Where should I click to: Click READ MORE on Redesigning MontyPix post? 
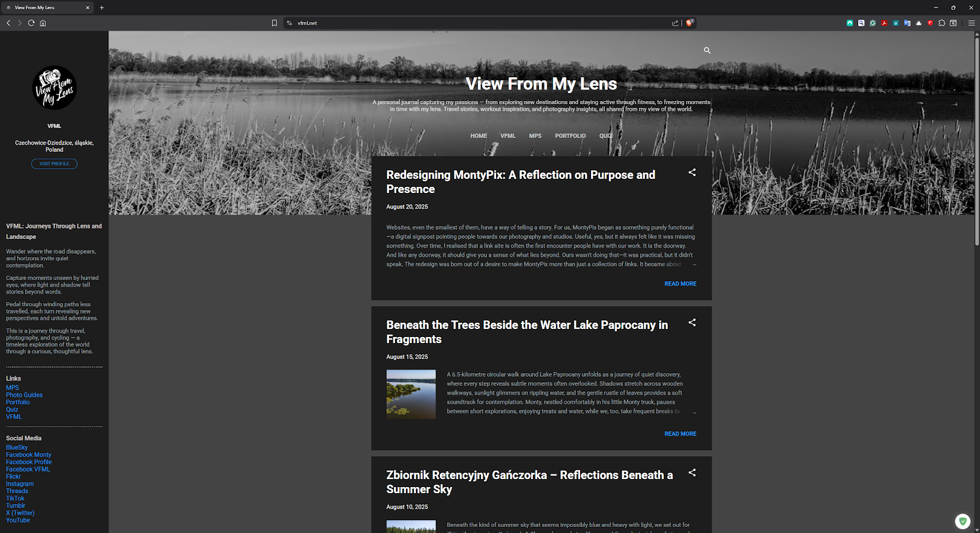click(x=680, y=284)
